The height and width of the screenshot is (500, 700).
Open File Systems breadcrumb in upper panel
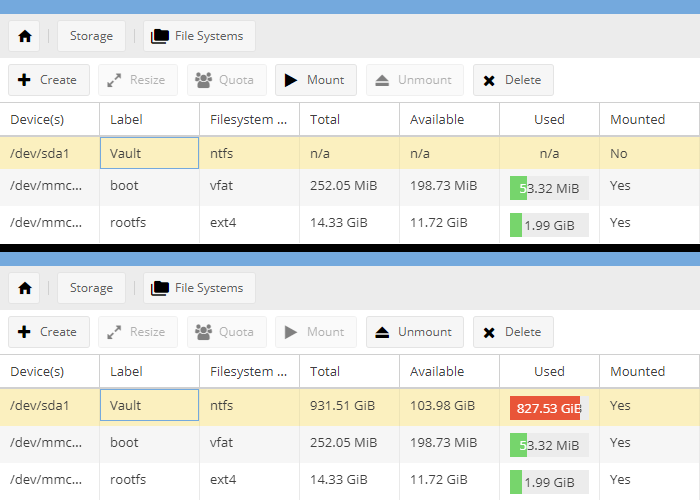click(199, 36)
